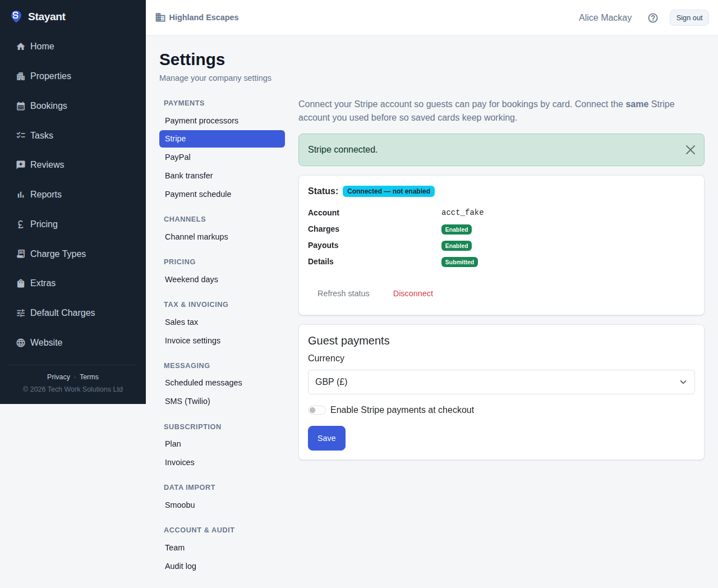Open Sales tax settings
The image size is (718, 588).
222,322
